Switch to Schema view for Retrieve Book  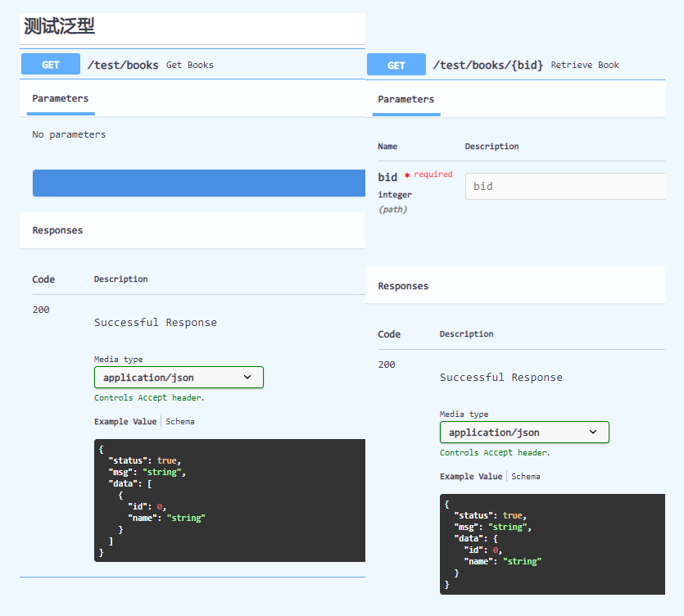[x=526, y=477]
